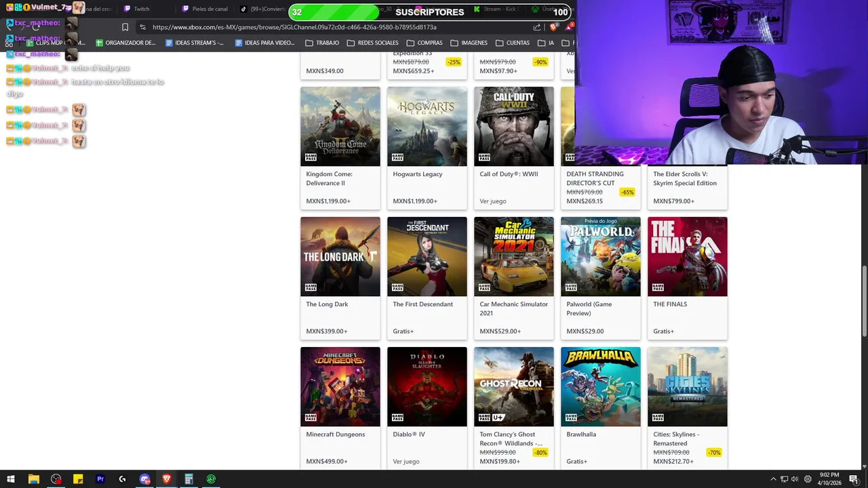Click the DEATH STRANDING DIRECTOR'S CUT title
The image size is (868, 488).
click(595, 178)
